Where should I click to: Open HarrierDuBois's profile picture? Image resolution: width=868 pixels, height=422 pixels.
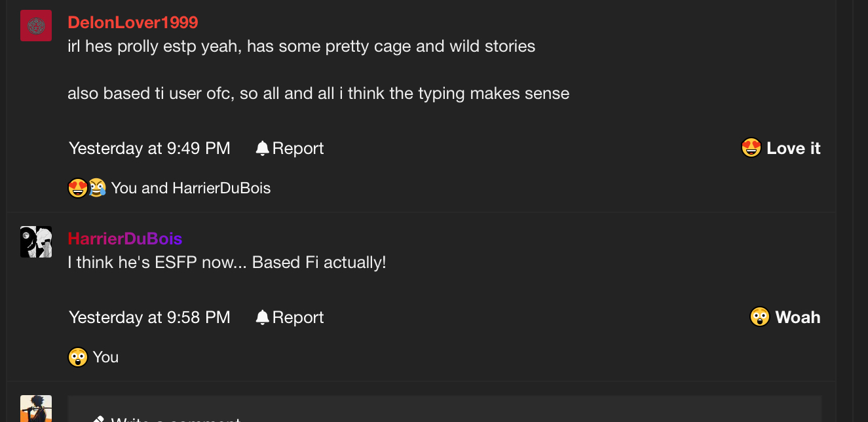tap(36, 242)
